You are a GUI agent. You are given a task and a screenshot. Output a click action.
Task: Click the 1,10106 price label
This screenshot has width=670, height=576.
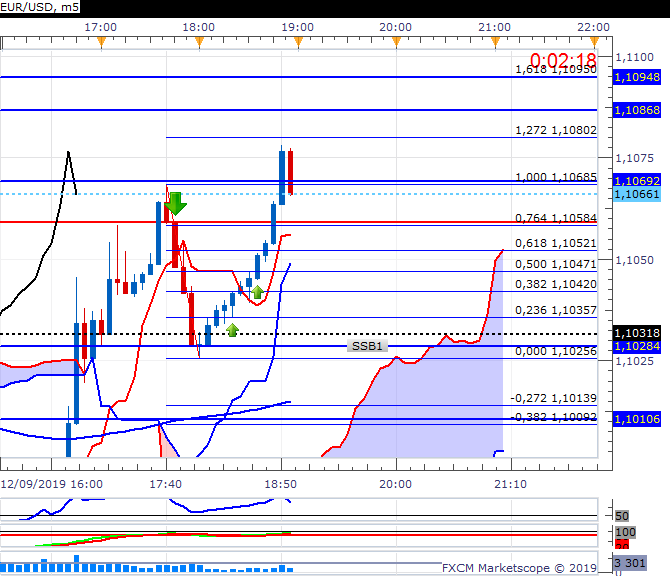coord(637,419)
